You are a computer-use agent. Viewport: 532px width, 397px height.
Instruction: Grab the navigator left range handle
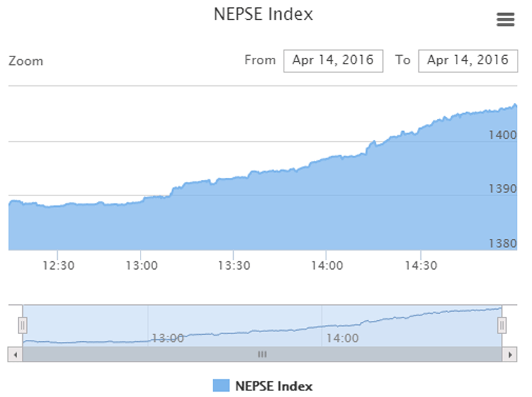[x=22, y=326]
